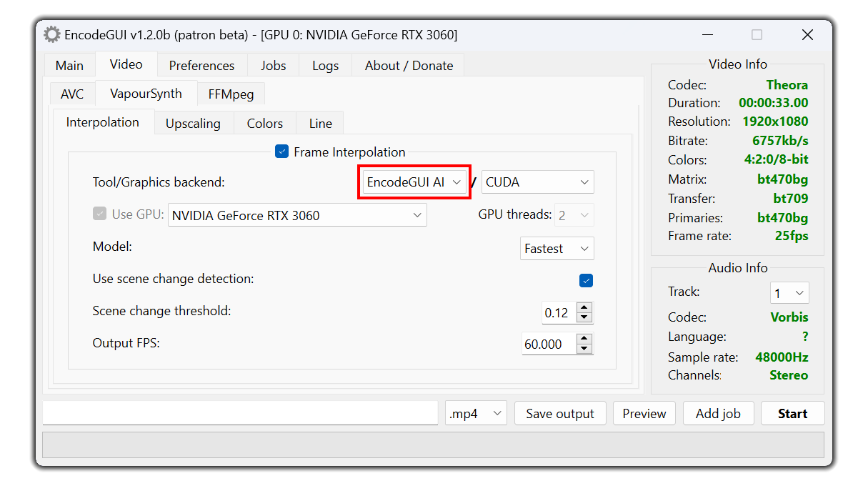Decrease scene change threshold with down arrow
This screenshot has height=486, width=868.
pyautogui.click(x=584, y=317)
